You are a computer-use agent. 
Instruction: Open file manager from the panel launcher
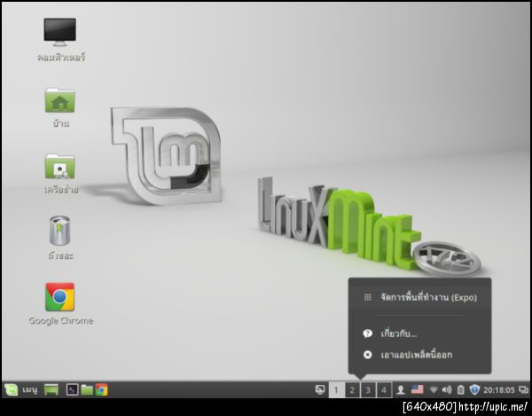point(87,389)
